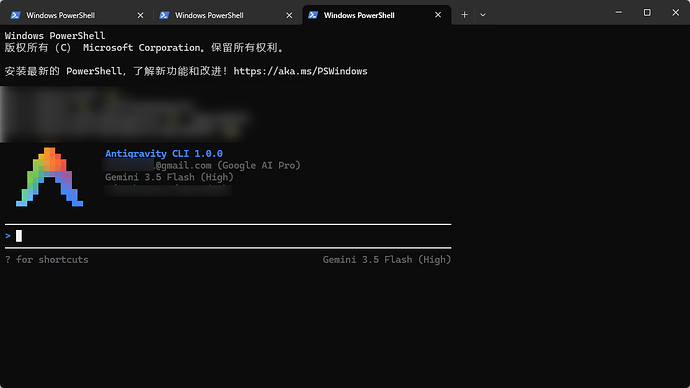The height and width of the screenshot is (388, 690).
Task: Minimize the terminal window
Action: [619, 12]
